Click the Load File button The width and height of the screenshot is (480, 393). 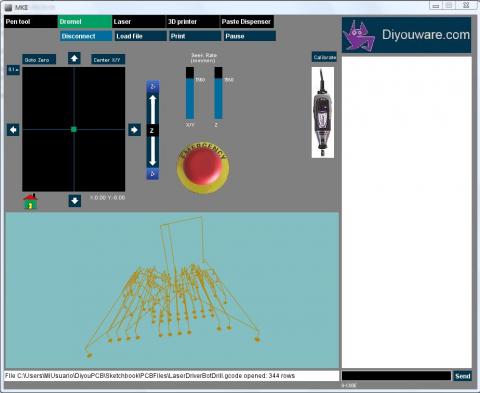(141, 36)
